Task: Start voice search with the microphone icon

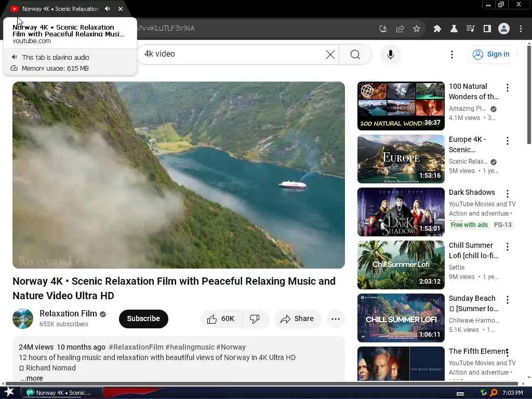Action: click(391, 54)
